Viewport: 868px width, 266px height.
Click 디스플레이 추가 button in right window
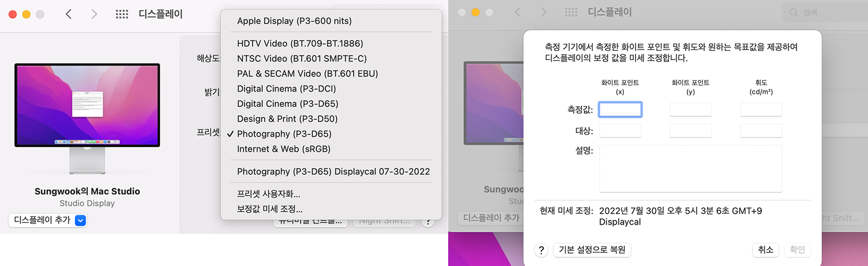(491, 218)
